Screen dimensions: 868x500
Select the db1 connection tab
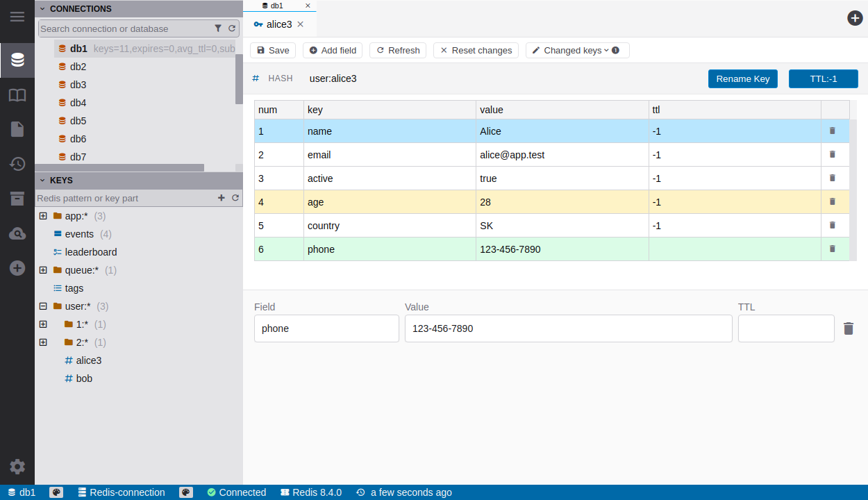click(276, 6)
